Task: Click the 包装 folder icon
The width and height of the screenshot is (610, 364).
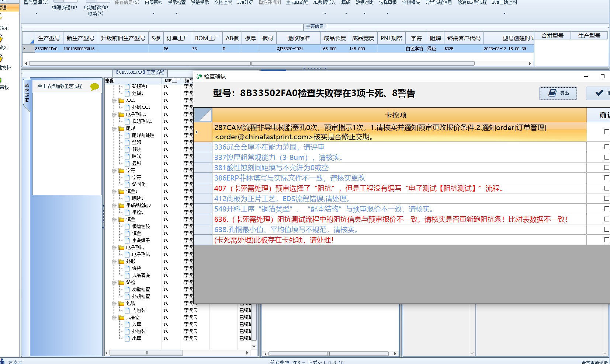Action: point(121,303)
